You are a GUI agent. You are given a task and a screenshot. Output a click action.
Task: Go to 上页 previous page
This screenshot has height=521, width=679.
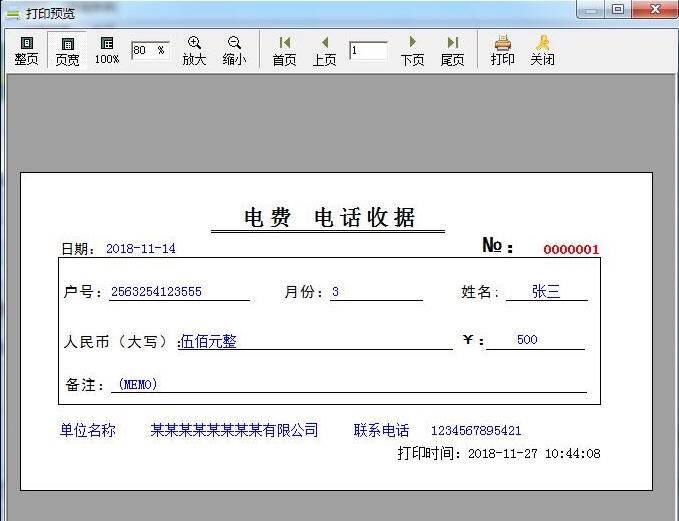click(324, 50)
